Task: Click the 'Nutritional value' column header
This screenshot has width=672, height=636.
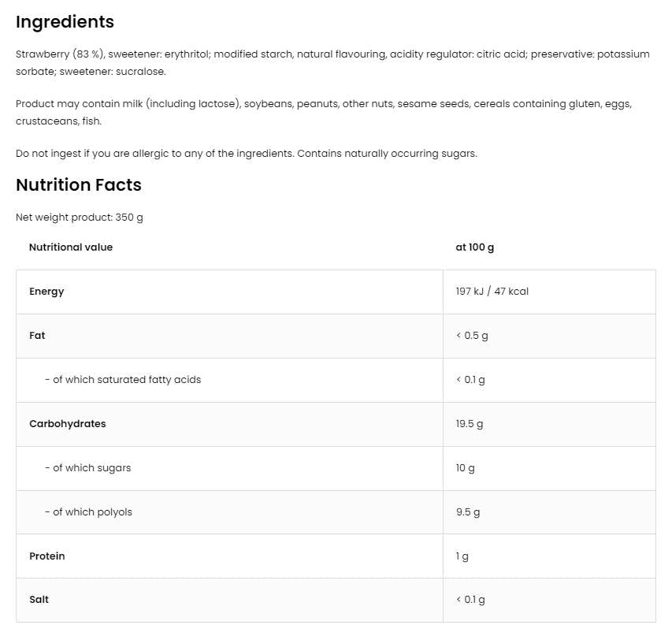Action: pos(71,247)
